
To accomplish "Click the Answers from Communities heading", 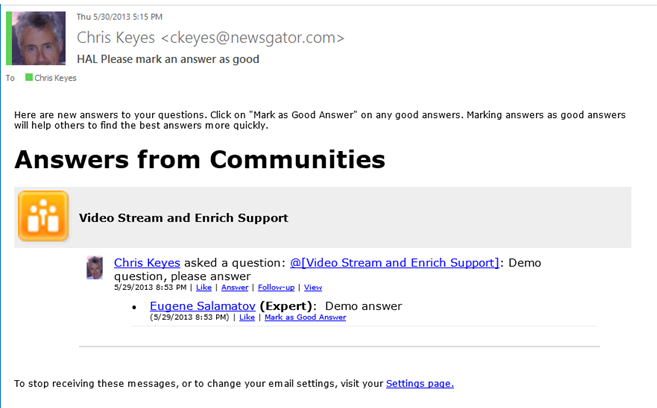I will point(199,159).
